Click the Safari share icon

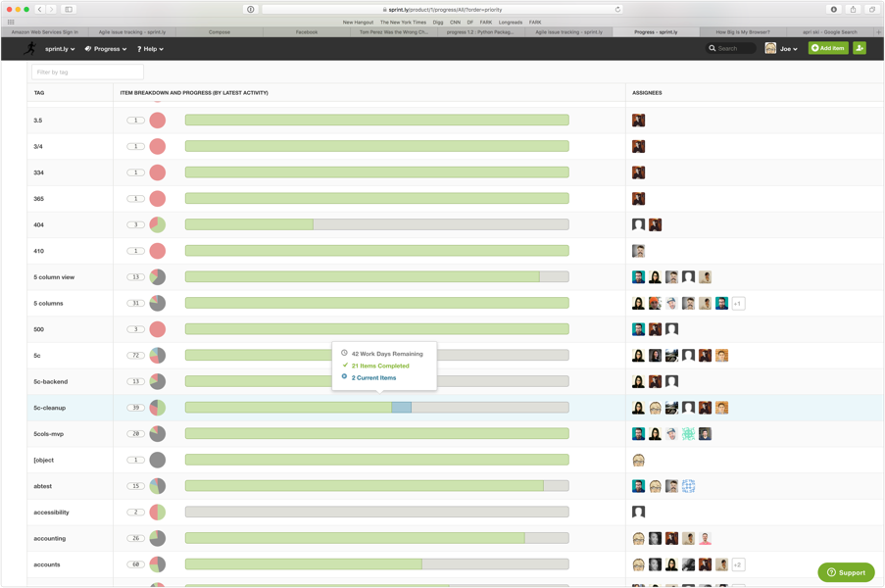coord(853,9)
